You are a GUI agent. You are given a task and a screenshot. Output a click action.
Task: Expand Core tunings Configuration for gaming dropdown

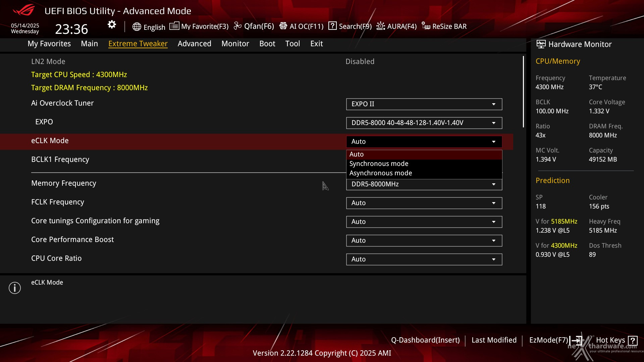pos(424,222)
